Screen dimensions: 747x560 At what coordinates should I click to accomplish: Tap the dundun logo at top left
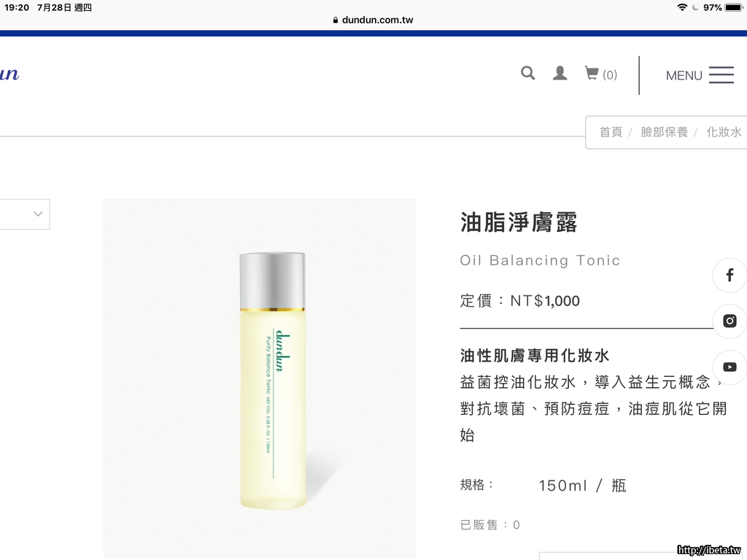click(9, 74)
